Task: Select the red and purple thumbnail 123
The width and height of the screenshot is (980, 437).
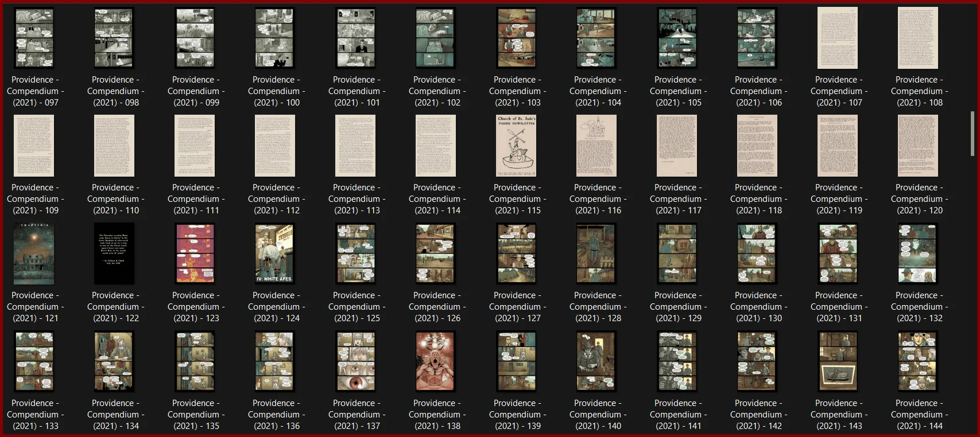Action: (x=195, y=253)
